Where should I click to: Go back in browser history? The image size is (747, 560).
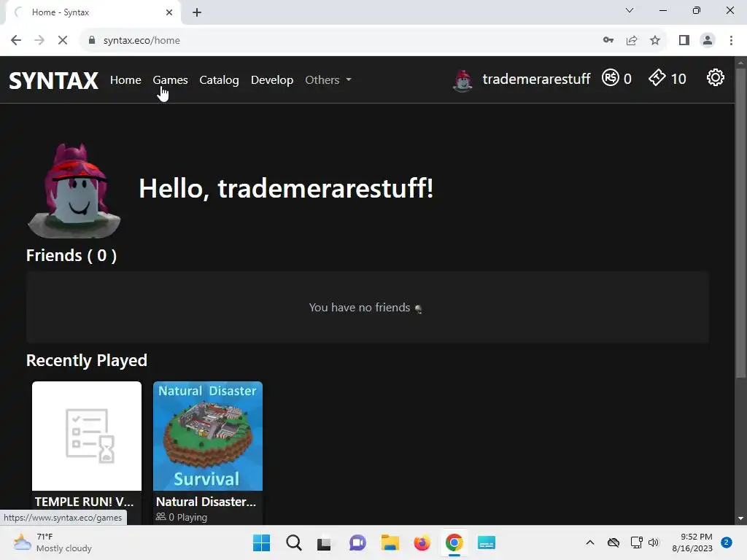tap(16, 41)
